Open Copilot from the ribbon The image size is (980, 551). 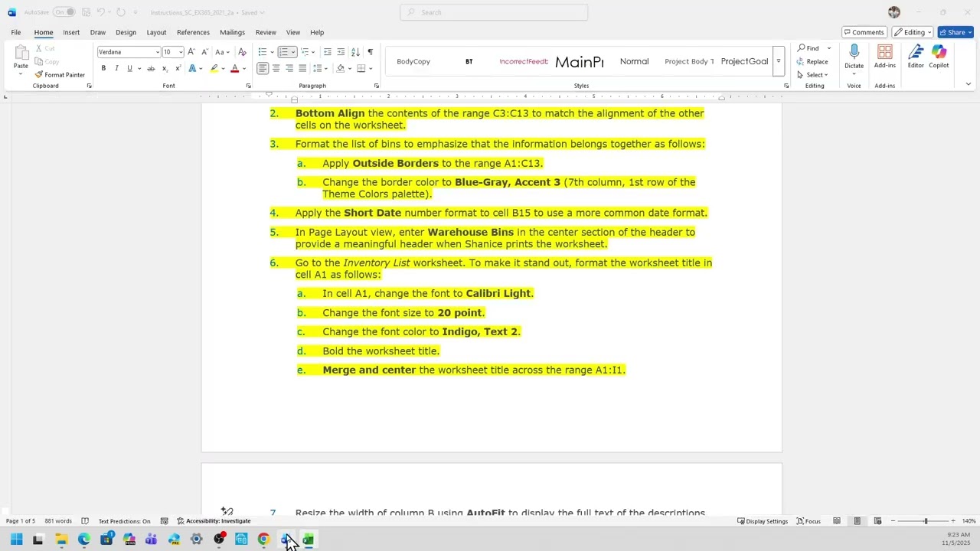pyautogui.click(x=939, y=57)
